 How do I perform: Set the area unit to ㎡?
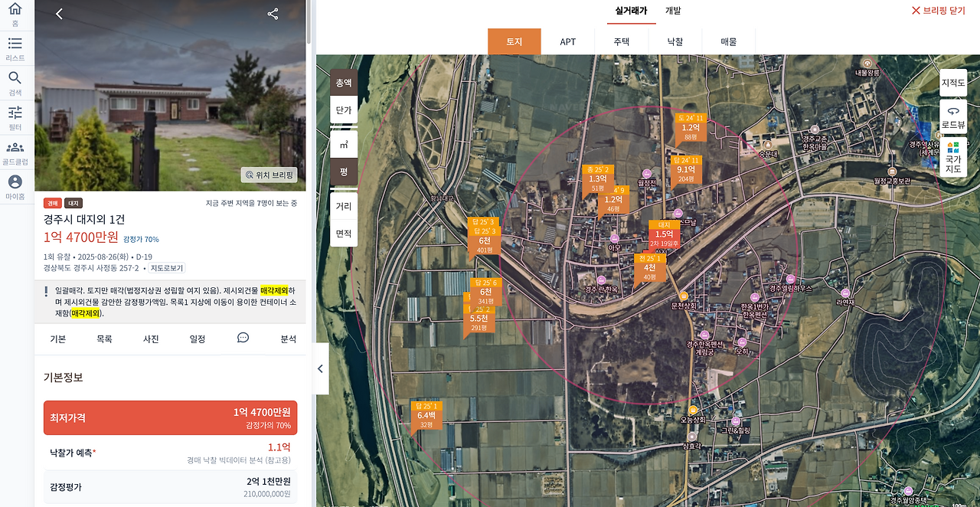point(344,144)
